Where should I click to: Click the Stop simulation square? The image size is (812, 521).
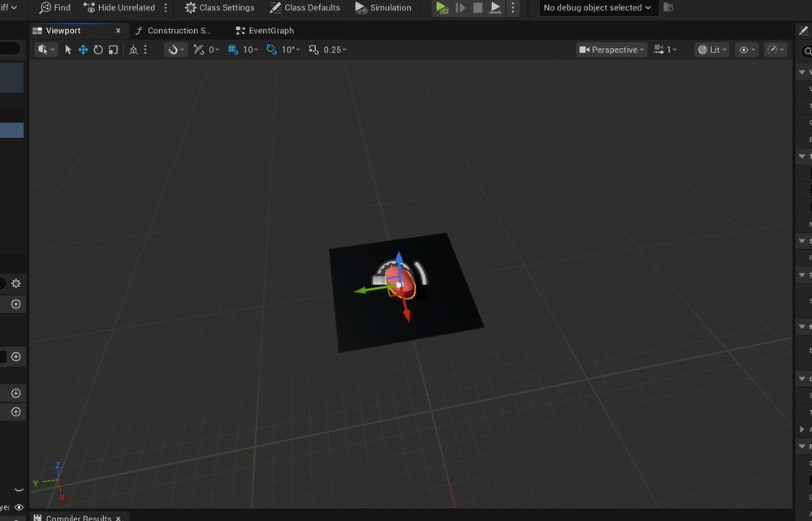pyautogui.click(x=477, y=7)
